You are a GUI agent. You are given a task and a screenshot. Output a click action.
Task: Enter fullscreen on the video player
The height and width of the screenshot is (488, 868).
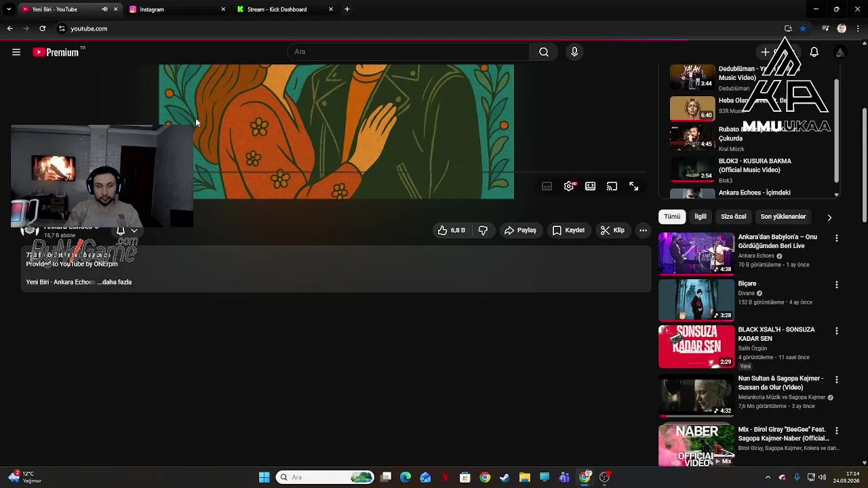[634, 186]
